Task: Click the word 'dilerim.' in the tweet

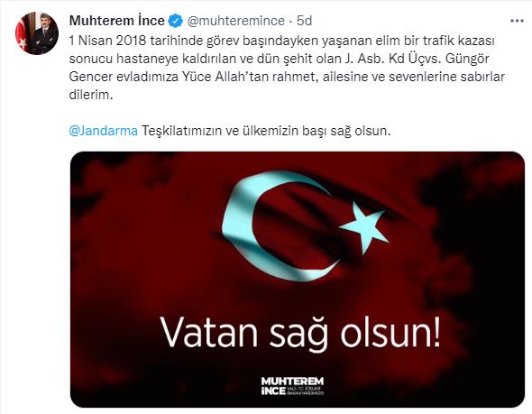Action: tap(90, 95)
